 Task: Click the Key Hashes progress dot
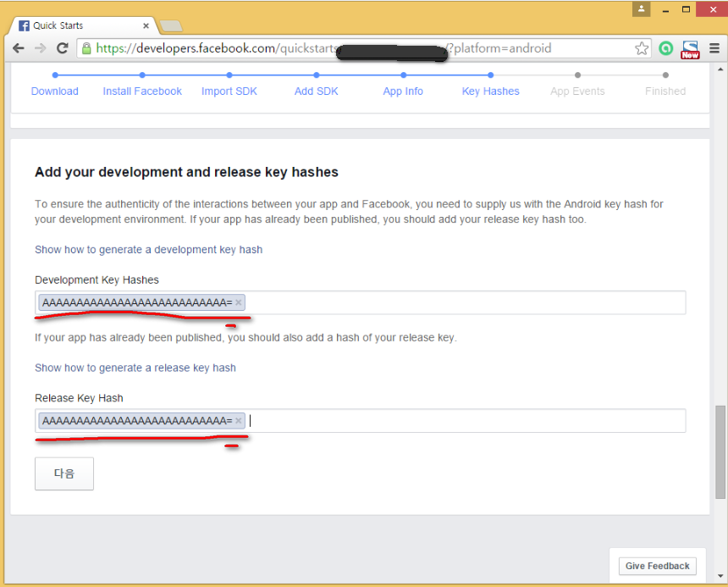coord(490,75)
